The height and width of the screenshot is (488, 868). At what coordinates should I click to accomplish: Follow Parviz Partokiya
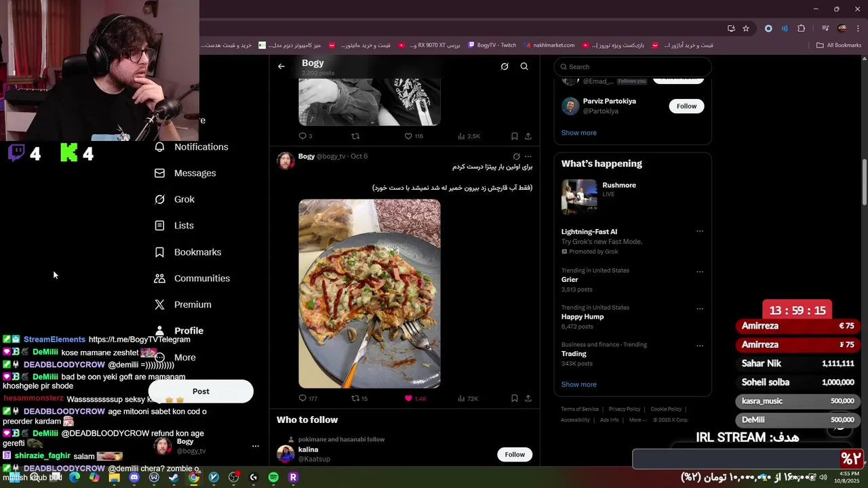point(686,106)
